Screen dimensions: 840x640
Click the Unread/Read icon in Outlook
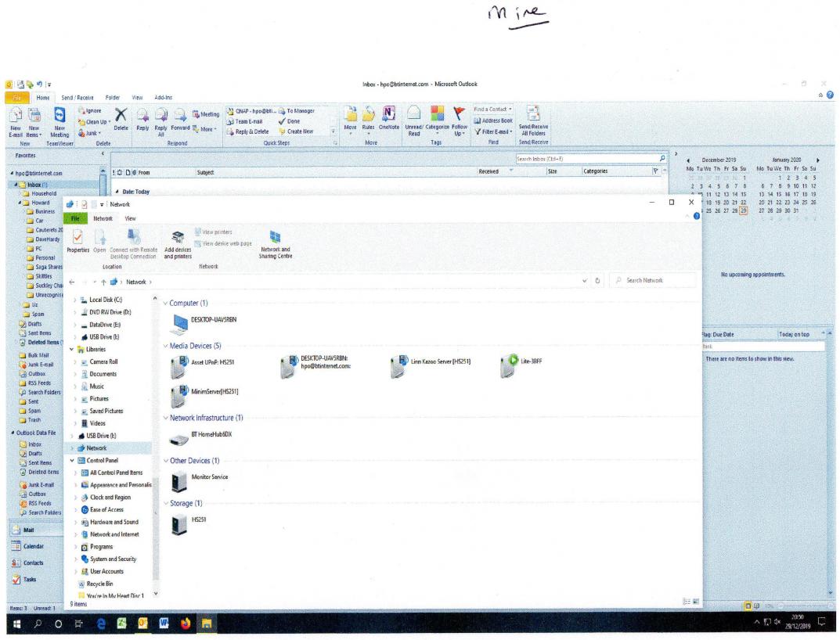pyautogui.click(x=413, y=121)
